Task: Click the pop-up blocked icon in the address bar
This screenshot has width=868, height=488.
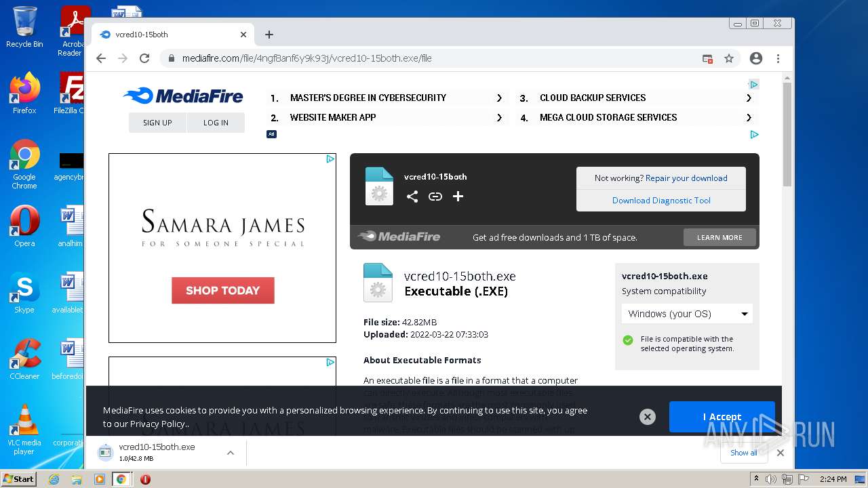Action: [707, 58]
